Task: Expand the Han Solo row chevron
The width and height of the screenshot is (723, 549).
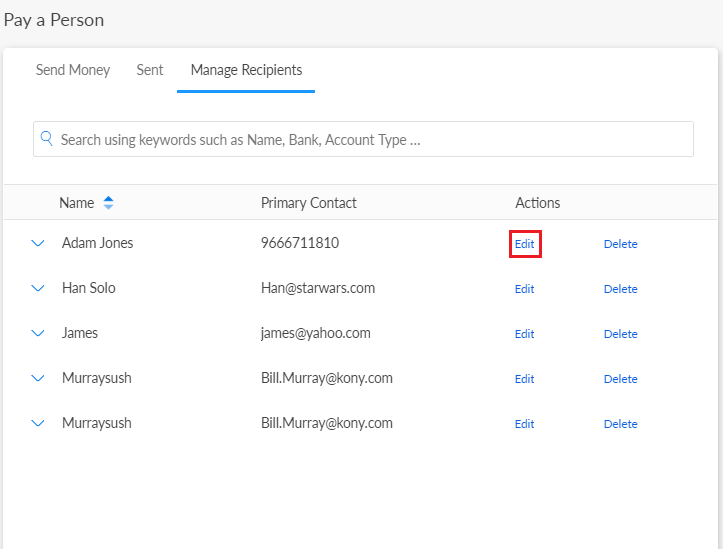Action: [x=38, y=288]
